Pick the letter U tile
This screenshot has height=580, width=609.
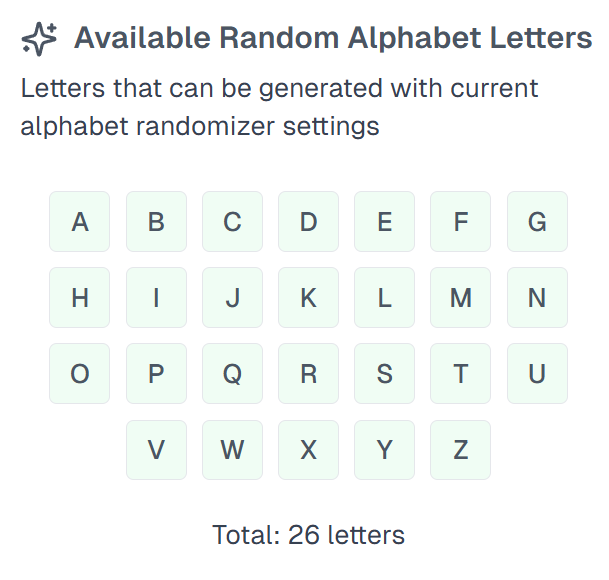(x=537, y=374)
